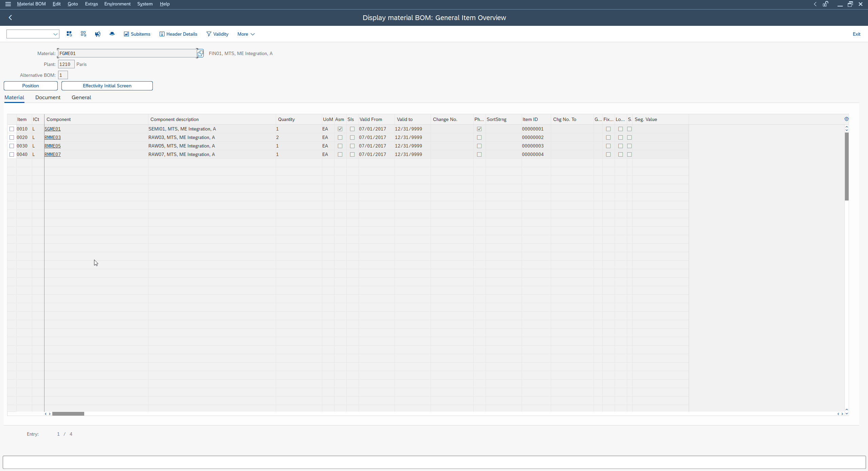Toggle Asm checkbox for item 0010

point(340,129)
